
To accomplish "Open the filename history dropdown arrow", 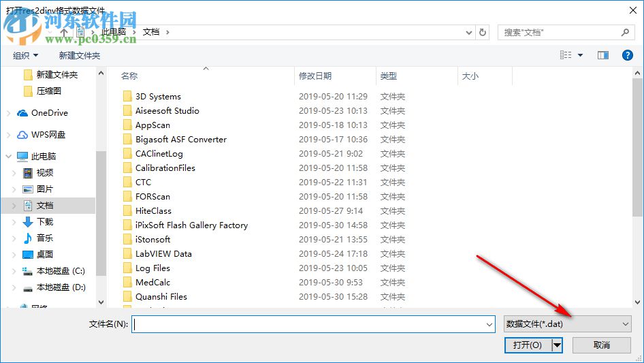I will (489, 324).
